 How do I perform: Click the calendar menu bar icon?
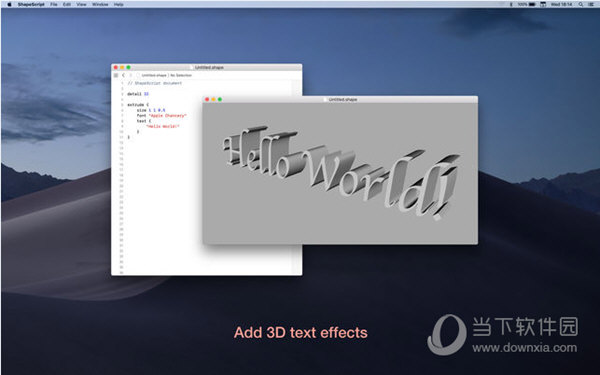[543, 4]
